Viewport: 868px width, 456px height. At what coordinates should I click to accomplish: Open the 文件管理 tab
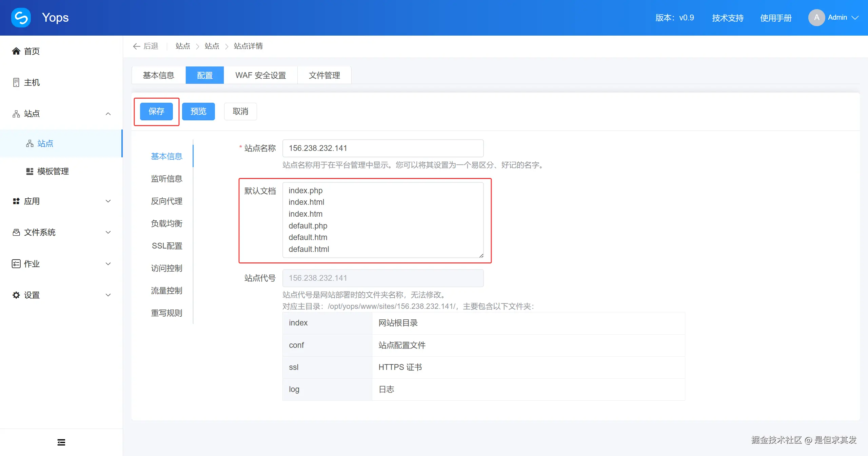(x=324, y=75)
